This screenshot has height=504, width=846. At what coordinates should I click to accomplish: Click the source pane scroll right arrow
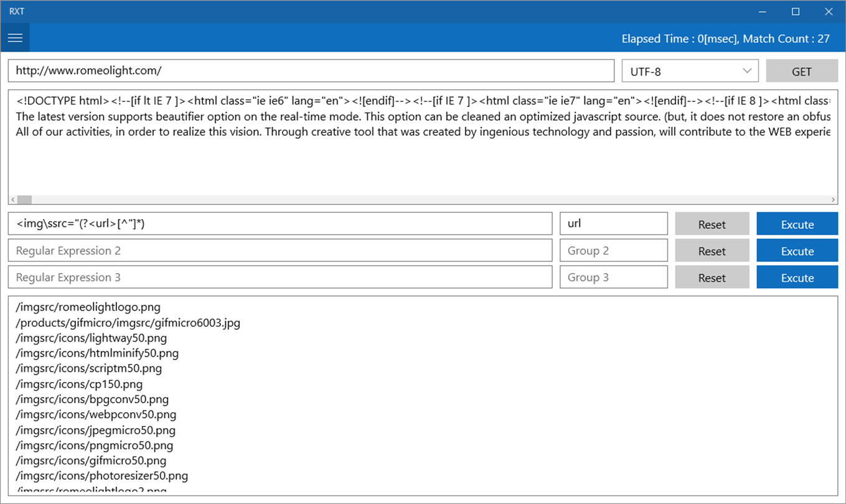pos(834,200)
